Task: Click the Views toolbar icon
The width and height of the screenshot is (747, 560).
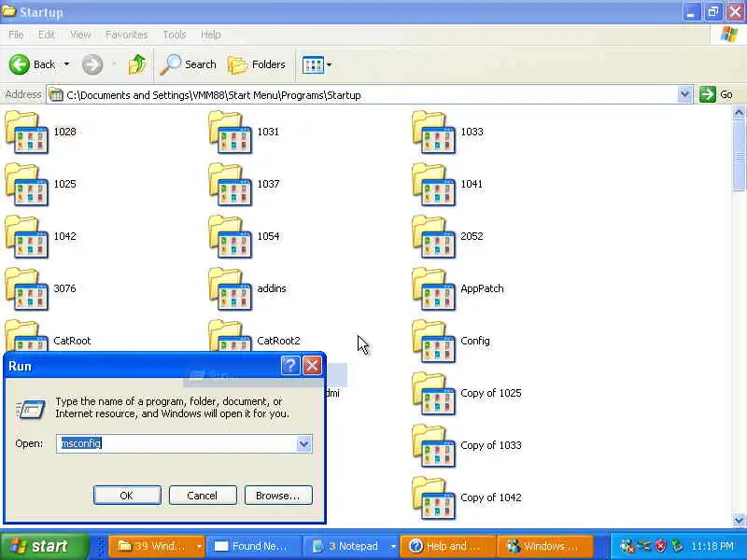Action: 313,64
